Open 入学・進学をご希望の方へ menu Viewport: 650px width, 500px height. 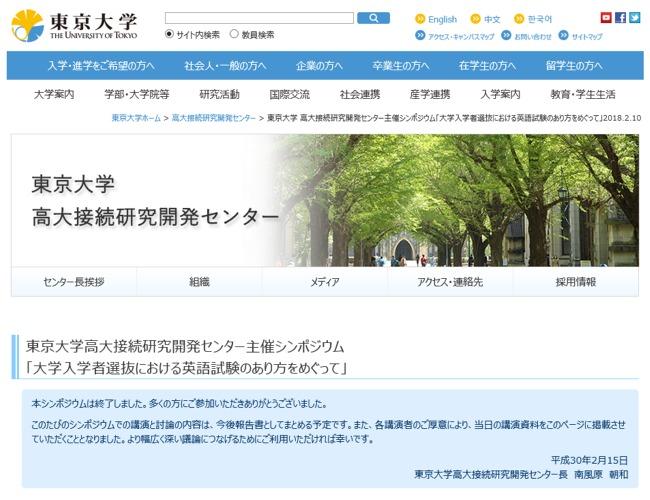point(101,66)
